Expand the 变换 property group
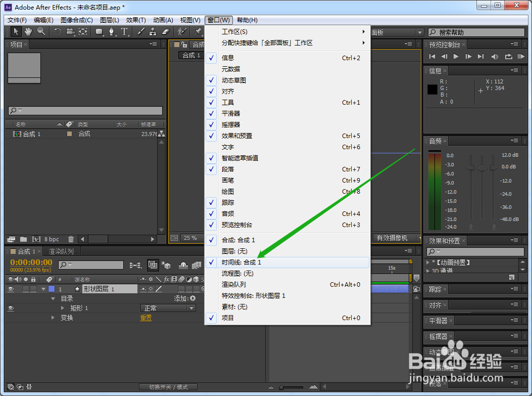The height and width of the screenshot is (396, 532). (x=53, y=318)
